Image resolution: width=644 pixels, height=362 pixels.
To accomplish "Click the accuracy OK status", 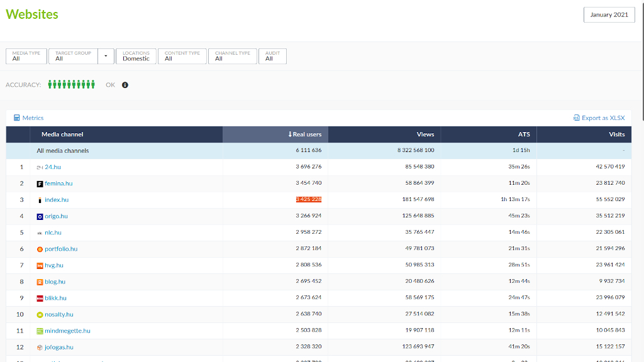I will 110,85.
